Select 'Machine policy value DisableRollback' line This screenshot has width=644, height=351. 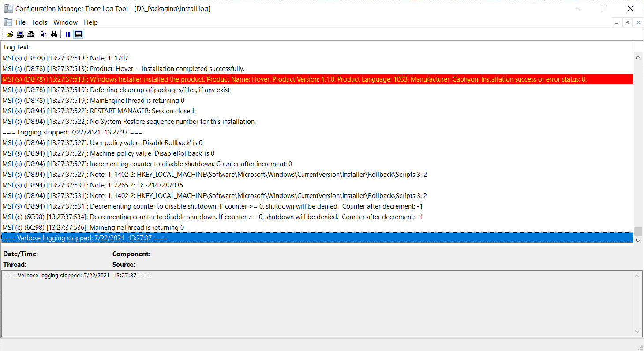click(317, 153)
